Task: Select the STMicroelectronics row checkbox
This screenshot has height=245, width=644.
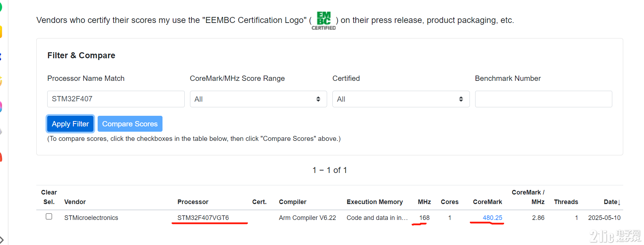Action: [49, 216]
